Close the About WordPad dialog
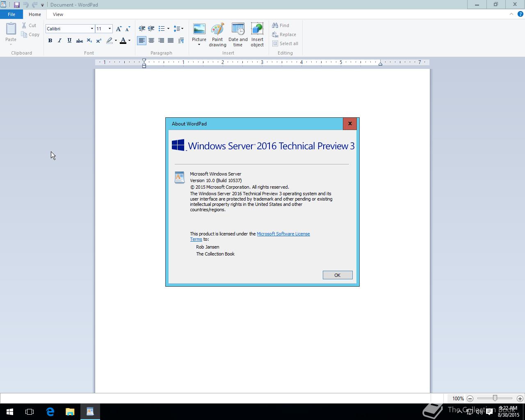Viewport: 525px width, 420px height. (x=350, y=123)
